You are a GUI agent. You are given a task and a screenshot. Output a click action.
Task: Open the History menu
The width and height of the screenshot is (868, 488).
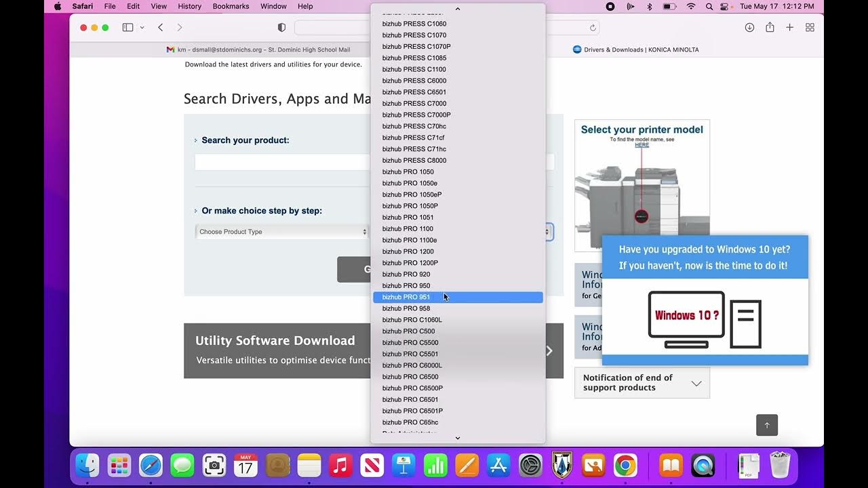pos(189,6)
